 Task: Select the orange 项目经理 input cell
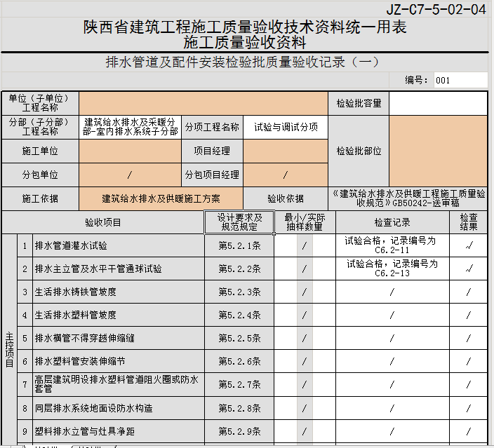pyautogui.click(x=286, y=151)
